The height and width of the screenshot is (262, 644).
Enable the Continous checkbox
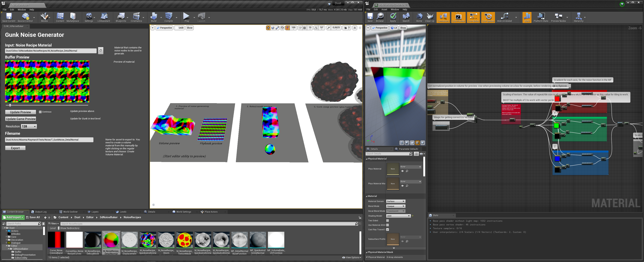tap(40, 112)
